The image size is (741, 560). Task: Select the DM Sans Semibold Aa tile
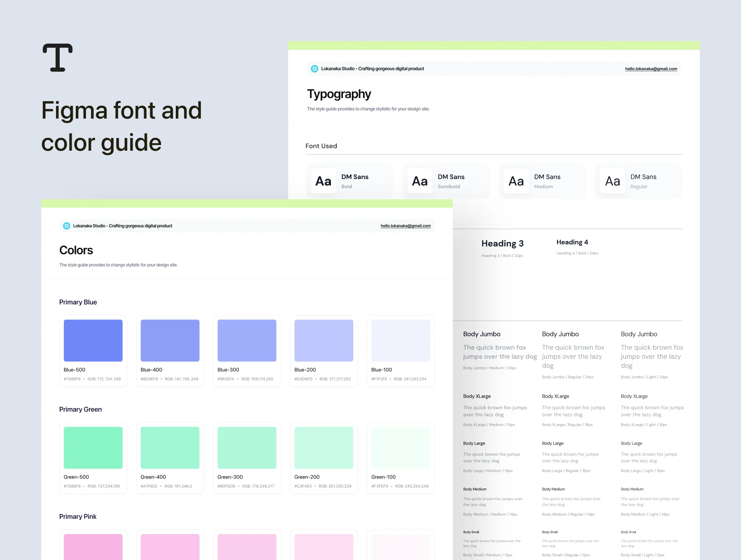419,181
